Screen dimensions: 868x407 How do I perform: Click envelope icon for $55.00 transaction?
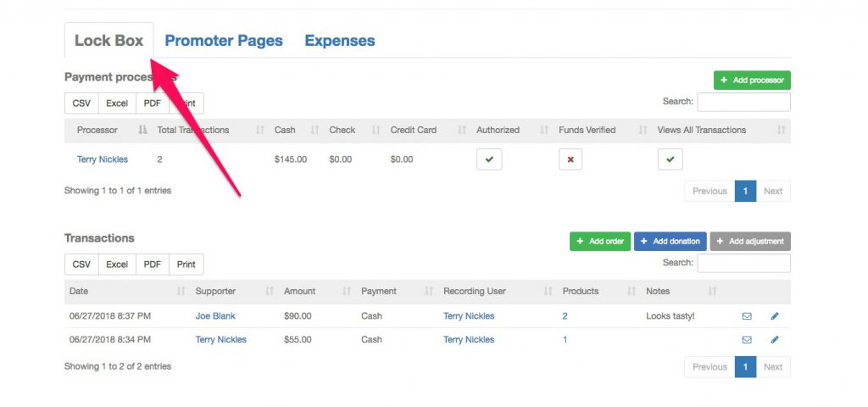pos(747,340)
